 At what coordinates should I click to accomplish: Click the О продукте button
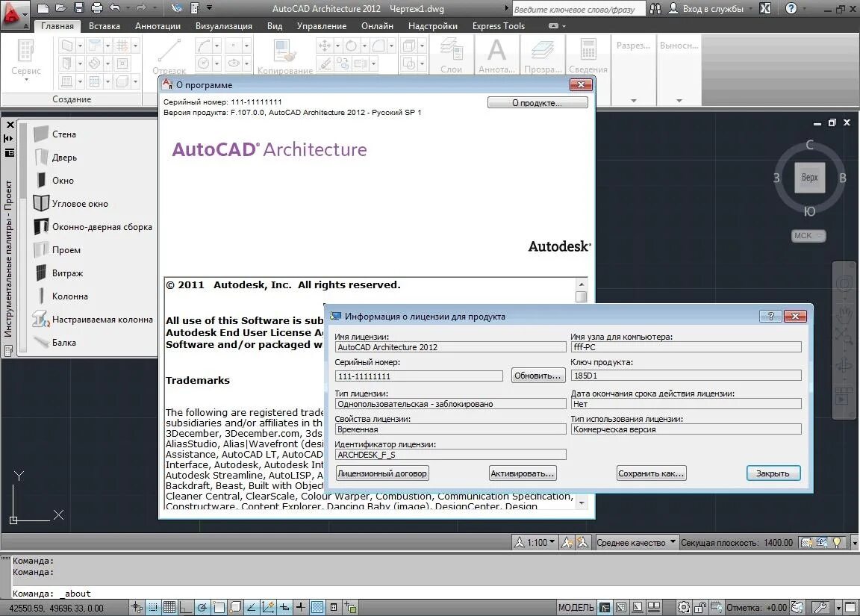pyautogui.click(x=537, y=102)
